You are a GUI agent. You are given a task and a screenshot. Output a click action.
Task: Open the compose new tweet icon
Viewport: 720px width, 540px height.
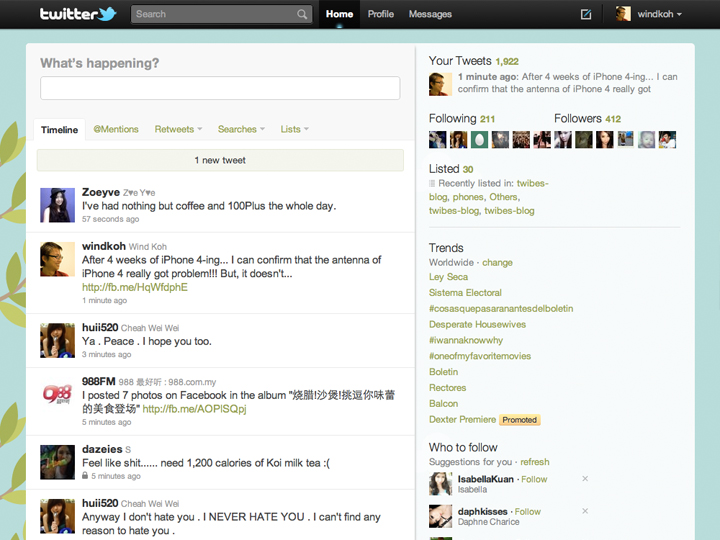(x=586, y=14)
